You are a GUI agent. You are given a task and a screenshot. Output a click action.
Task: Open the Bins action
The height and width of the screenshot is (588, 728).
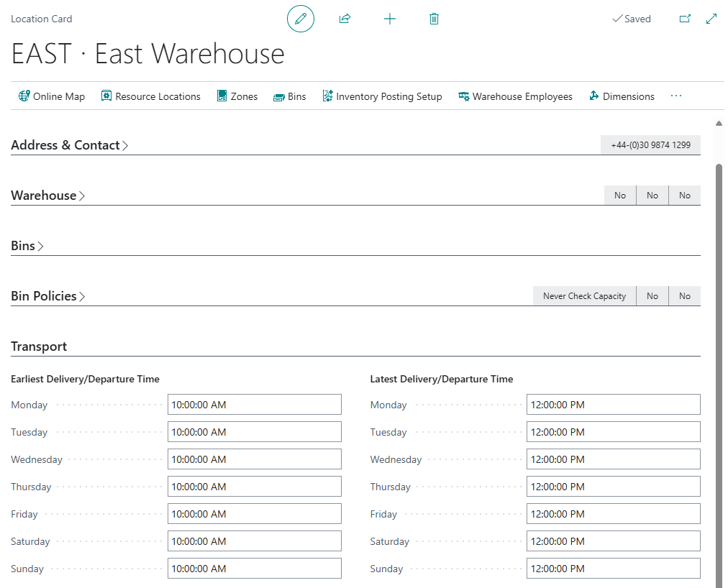tap(289, 96)
